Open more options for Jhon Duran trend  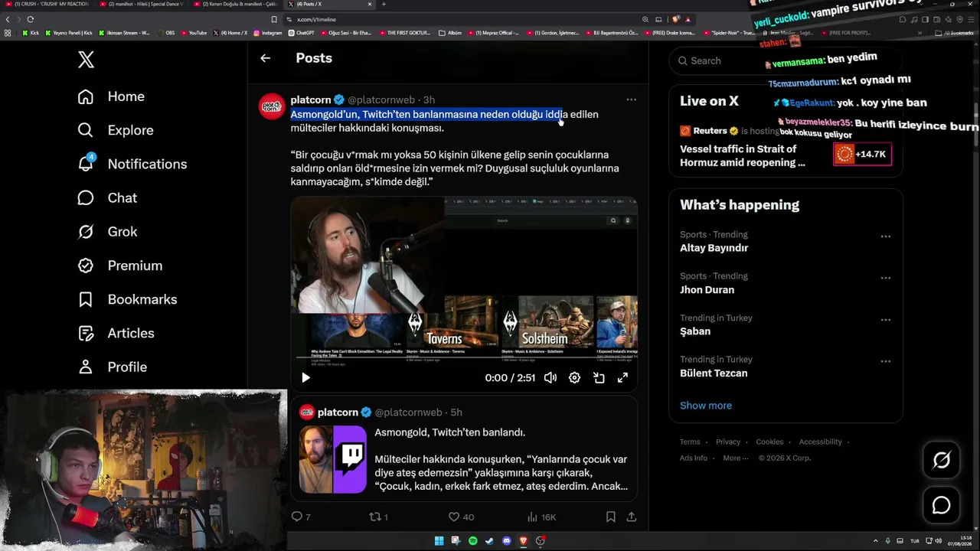point(886,278)
